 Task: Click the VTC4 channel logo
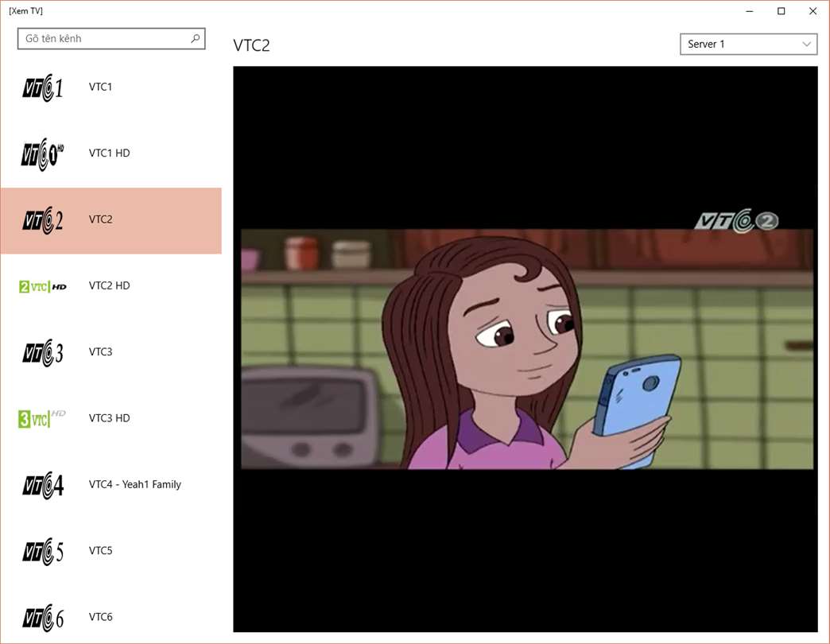click(x=43, y=485)
